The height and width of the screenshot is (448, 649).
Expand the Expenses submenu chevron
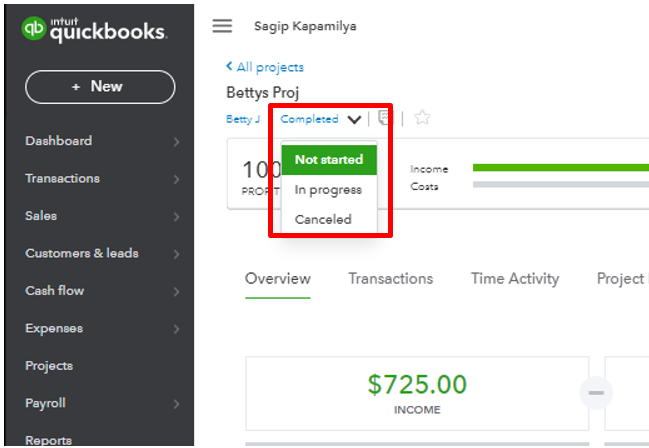pyautogui.click(x=176, y=329)
